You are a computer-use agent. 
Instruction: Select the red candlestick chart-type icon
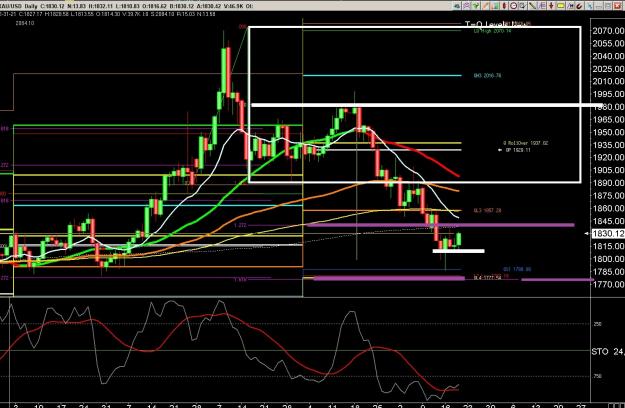tap(504, 6)
